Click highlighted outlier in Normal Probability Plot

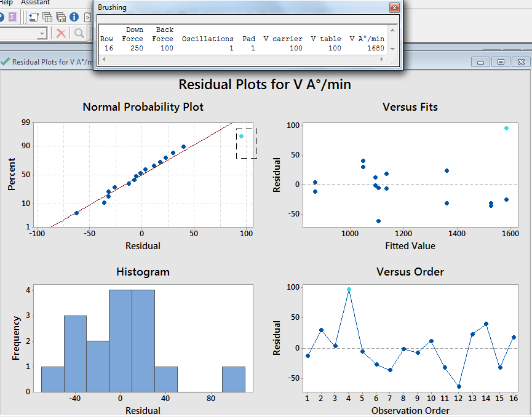242,136
